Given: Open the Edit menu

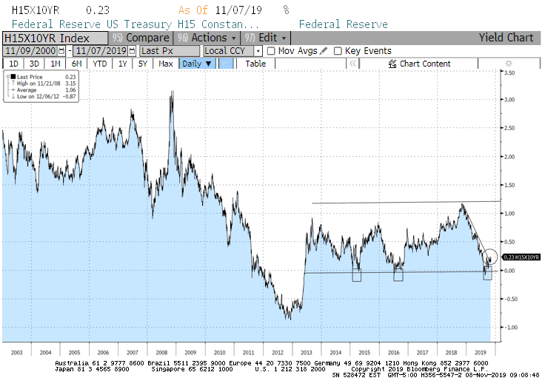Looking at the screenshot, I should point(264,38).
